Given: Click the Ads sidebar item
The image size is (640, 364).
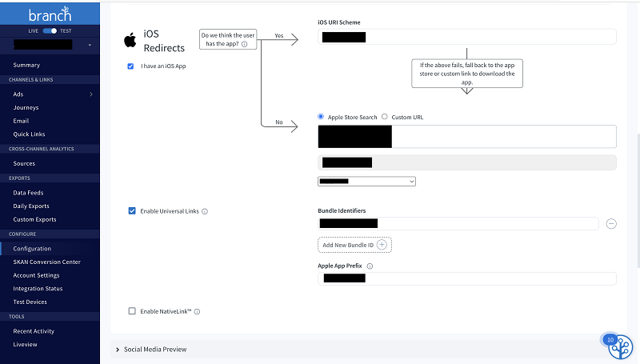Looking at the screenshot, I should pos(18,94).
